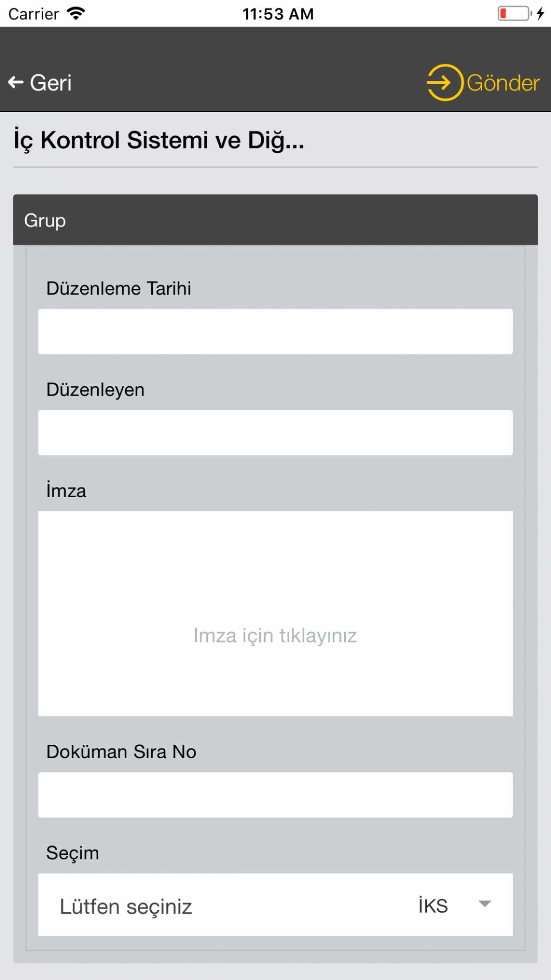Tap the Doküman Sıra No input field

pos(275,795)
